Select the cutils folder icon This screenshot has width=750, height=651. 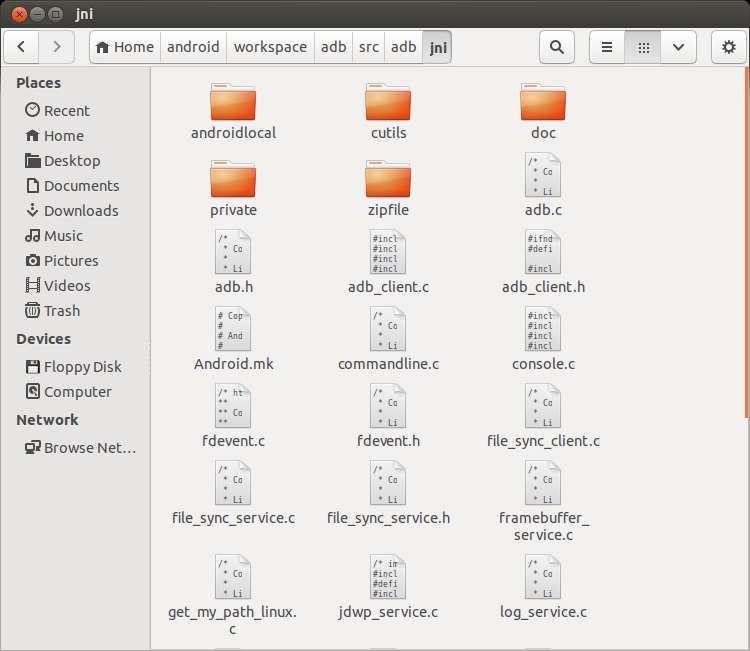click(388, 102)
